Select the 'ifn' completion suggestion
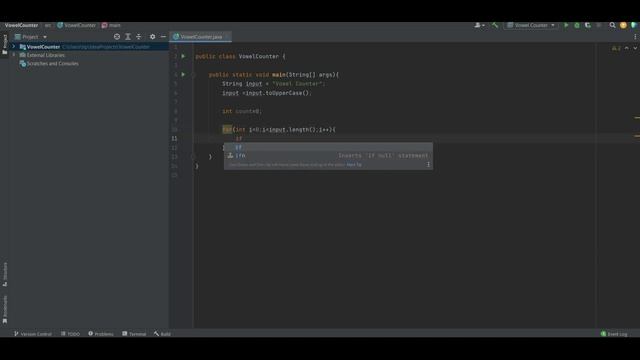 (x=328, y=156)
